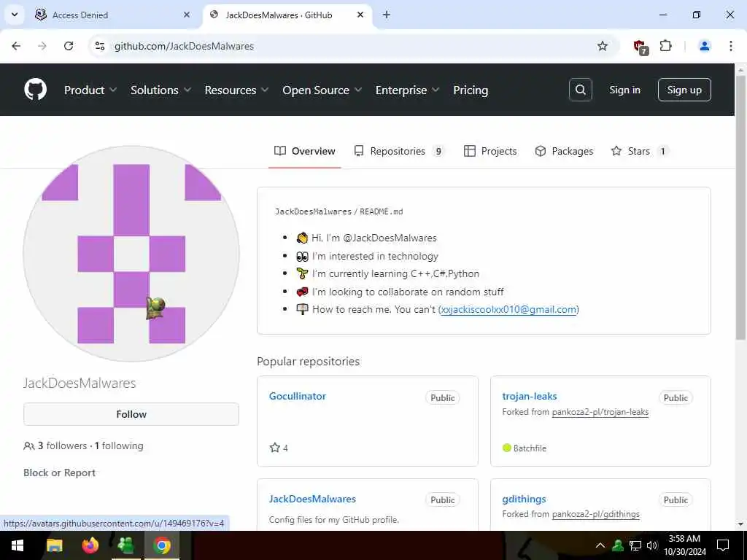Expand the Open Source menu

click(x=322, y=90)
